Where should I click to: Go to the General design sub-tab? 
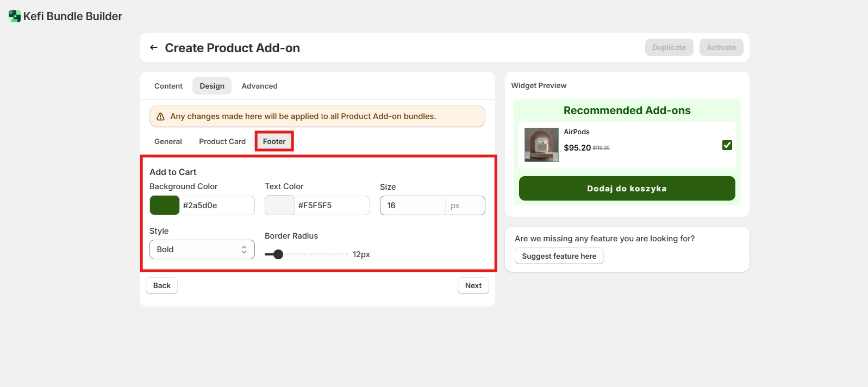point(168,141)
